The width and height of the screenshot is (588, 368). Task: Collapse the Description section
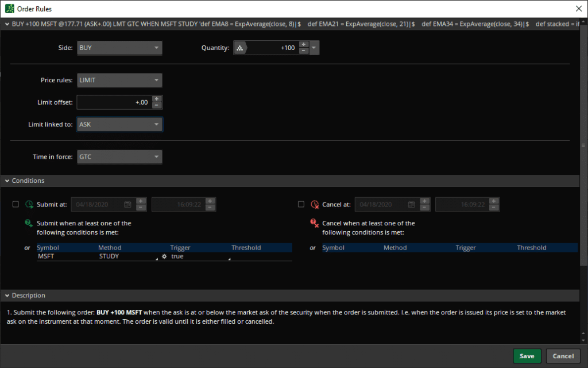click(6, 296)
